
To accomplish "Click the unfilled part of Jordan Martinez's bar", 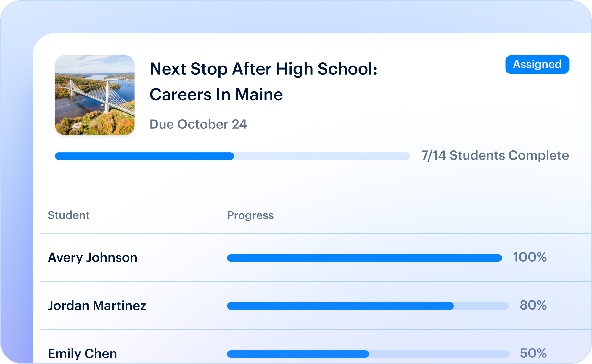I will [481, 306].
